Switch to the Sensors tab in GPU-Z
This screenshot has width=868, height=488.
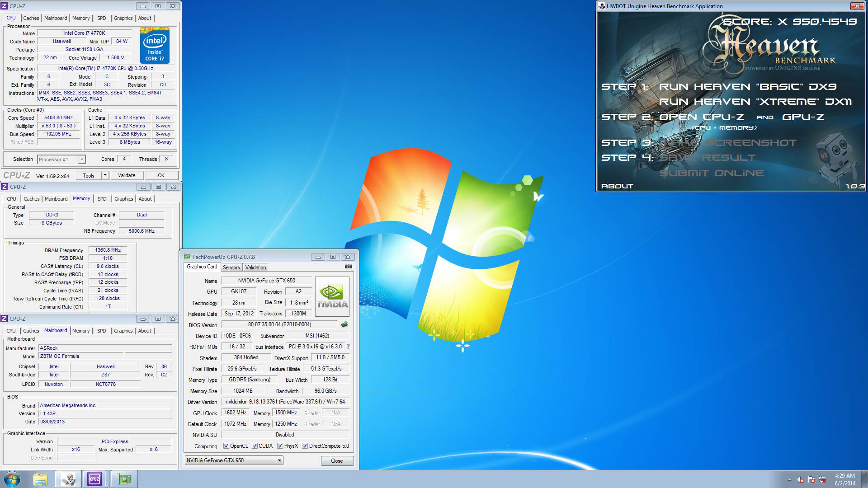(x=231, y=267)
